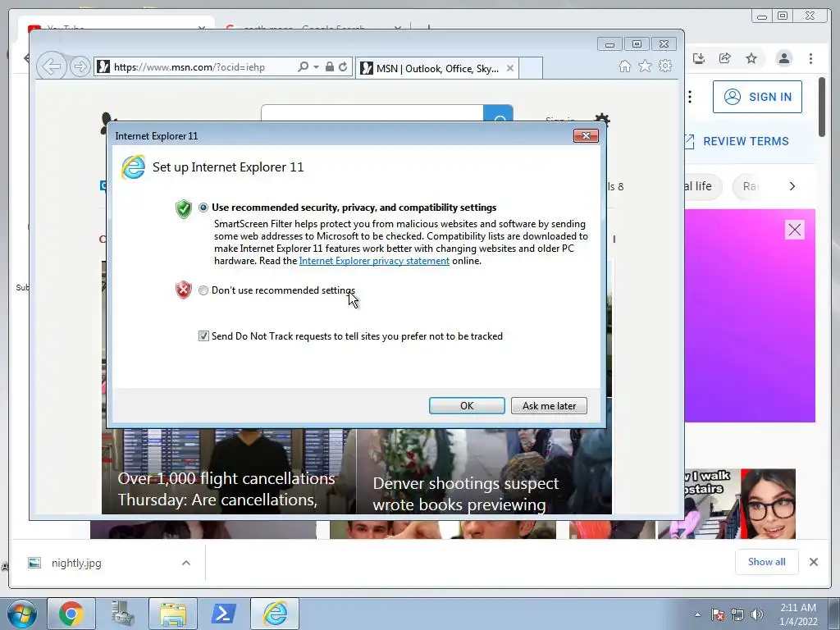Image resolution: width=840 pixels, height=630 pixels.
Task: Close the MSN tab in Internet Explorer
Action: pyautogui.click(x=510, y=68)
